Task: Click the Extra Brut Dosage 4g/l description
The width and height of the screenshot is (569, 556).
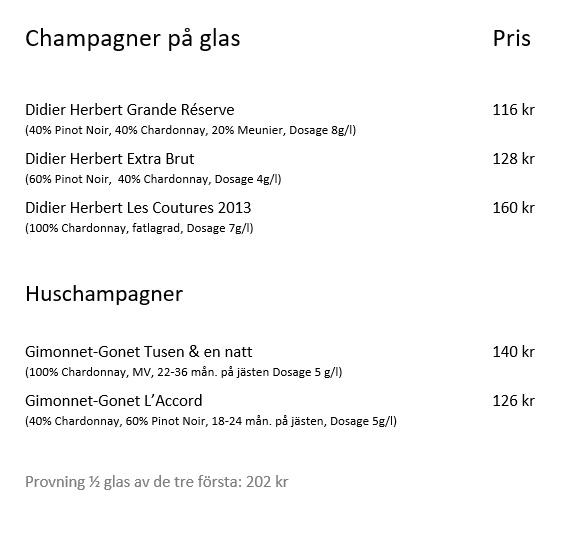Action: coord(153,179)
